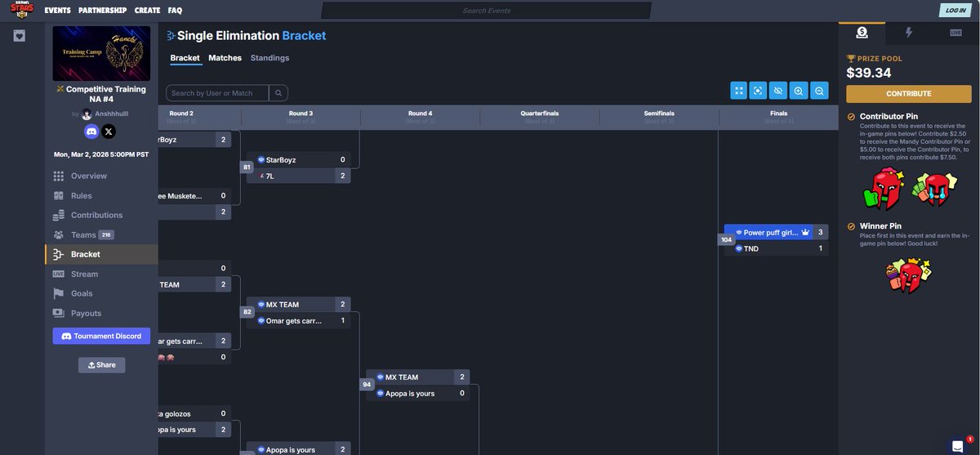Select Power puff girl team in Finals

click(x=777, y=232)
